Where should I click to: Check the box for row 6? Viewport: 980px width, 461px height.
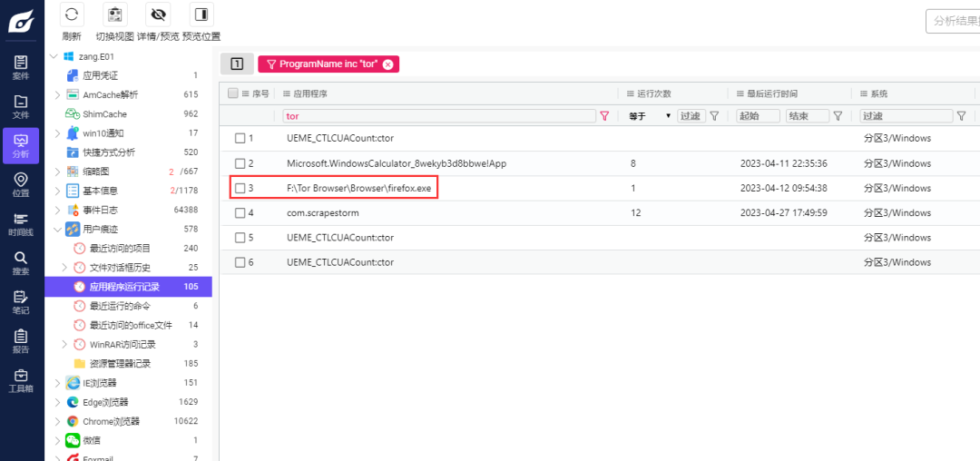coord(240,262)
